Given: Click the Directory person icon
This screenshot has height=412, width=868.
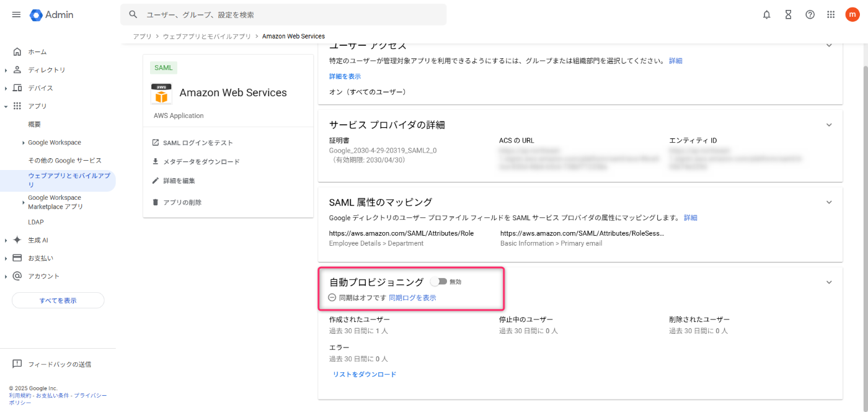Looking at the screenshot, I should click(x=17, y=69).
